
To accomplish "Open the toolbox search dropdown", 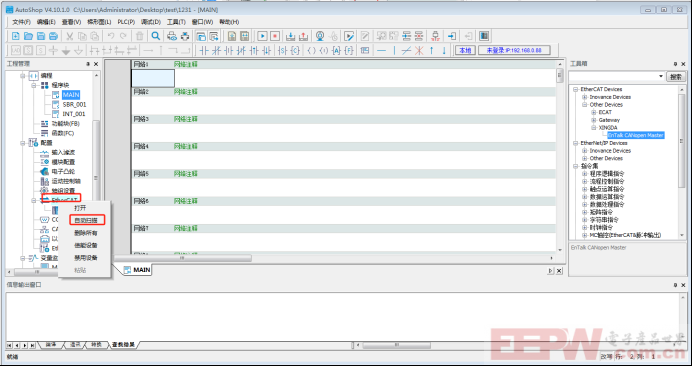I will tap(661, 77).
